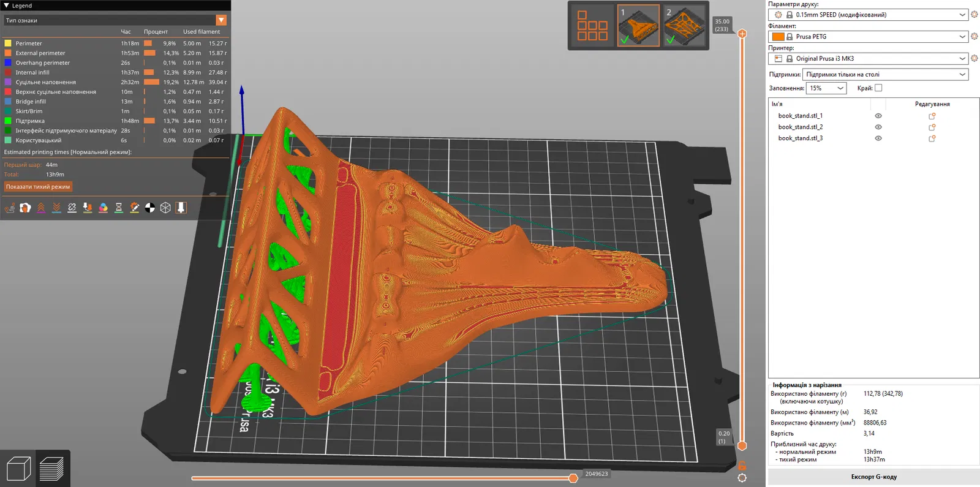
Task: Click the orange filament color swatch
Action: [x=778, y=37]
